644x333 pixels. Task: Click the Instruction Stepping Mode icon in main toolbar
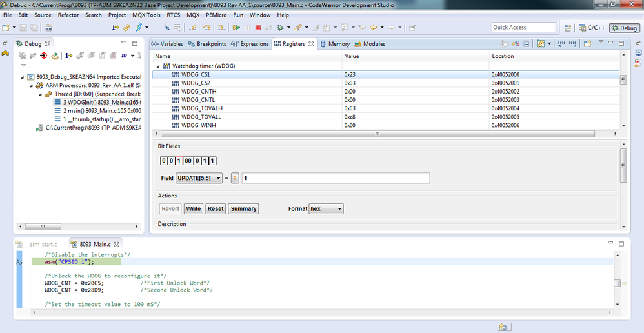pyautogui.click(x=116, y=28)
